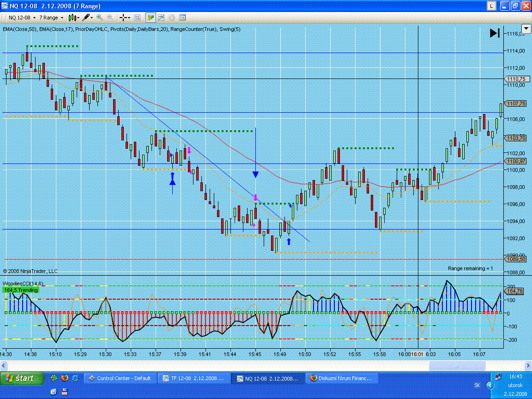The height and width of the screenshot is (399, 532).
Task: Switch to TF 12-08 chart in taskbar
Action: click(194, 378)
